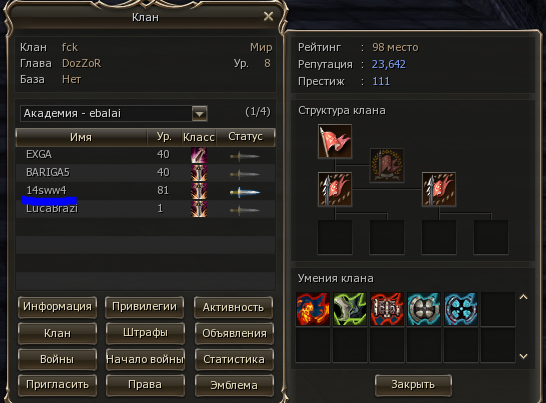
Task: Sort members by the Статус column header
Action: [245, 137]
